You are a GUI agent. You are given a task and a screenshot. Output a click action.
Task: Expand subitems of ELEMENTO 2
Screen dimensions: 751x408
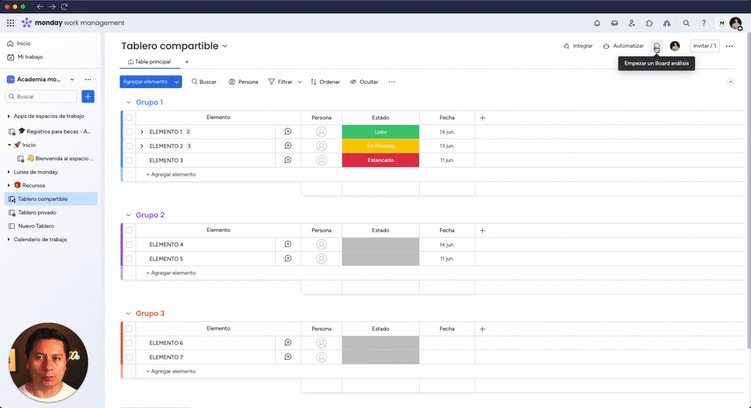142,146
